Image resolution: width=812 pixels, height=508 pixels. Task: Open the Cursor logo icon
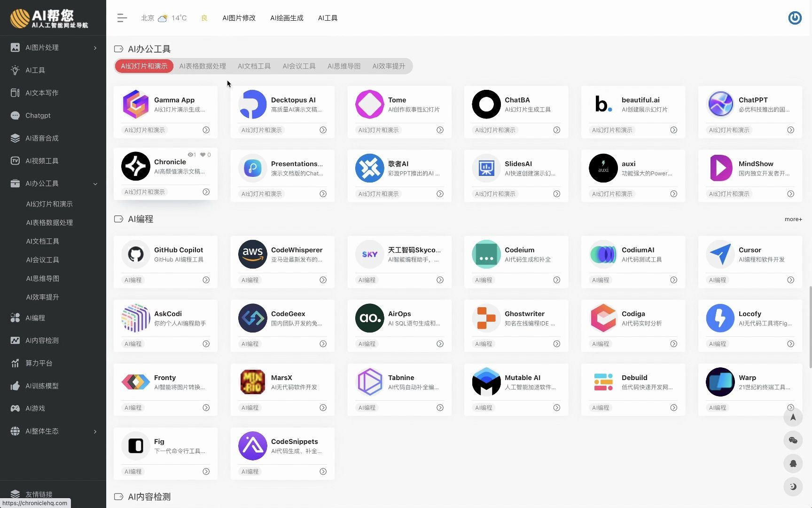(720, 254)
